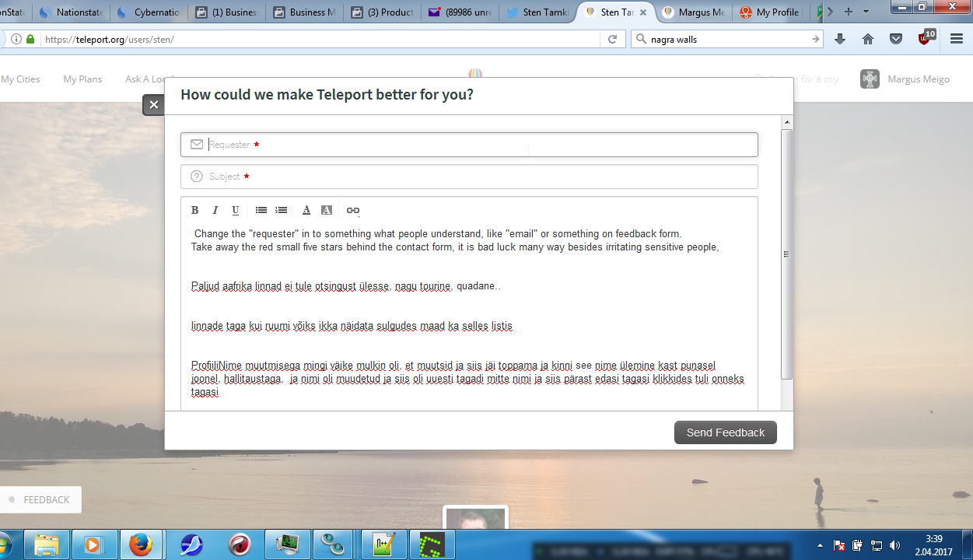
Task: Click the dialog's vertical scrollbar thumb
Action: (786, 254)
